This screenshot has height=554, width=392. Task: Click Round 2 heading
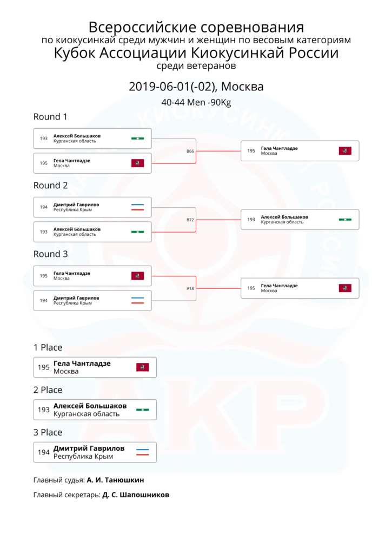click(x=50, y=186)
